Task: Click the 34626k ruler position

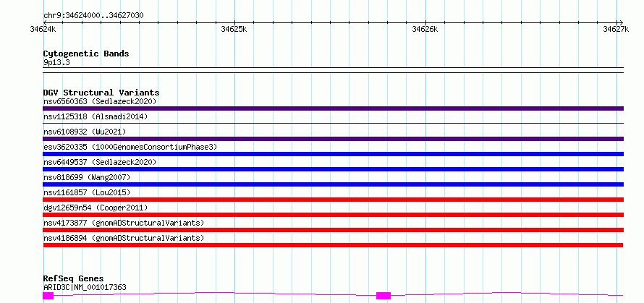Action: click(x=425, y=29)
